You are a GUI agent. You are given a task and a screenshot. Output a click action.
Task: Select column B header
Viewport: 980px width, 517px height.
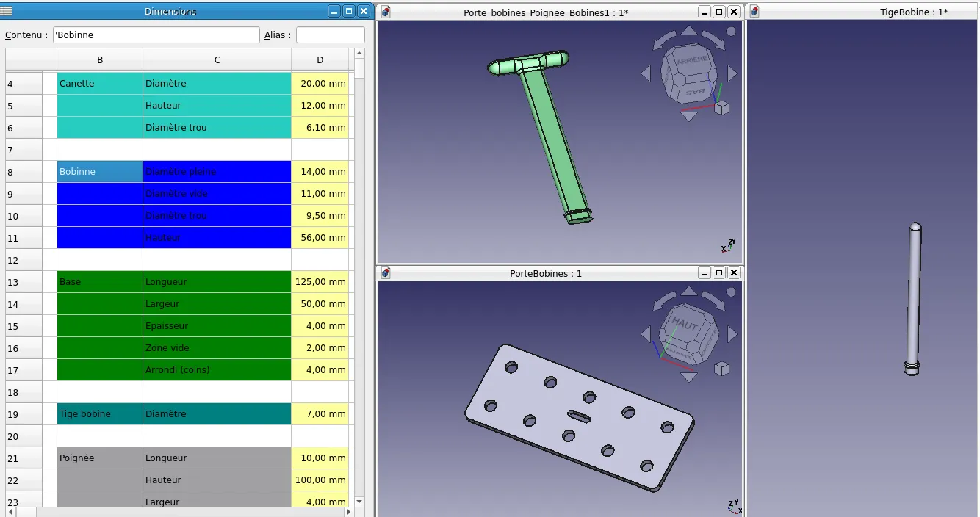point(100,59)
